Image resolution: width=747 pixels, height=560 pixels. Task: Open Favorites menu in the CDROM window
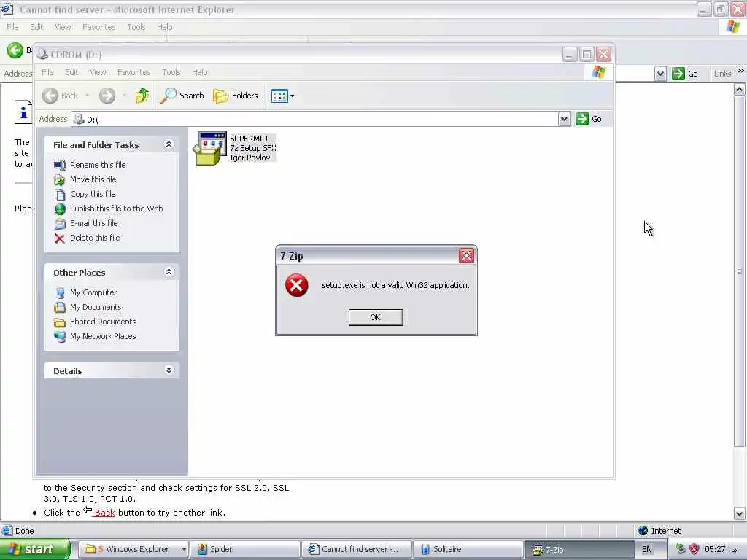click(x=134, y=72)
